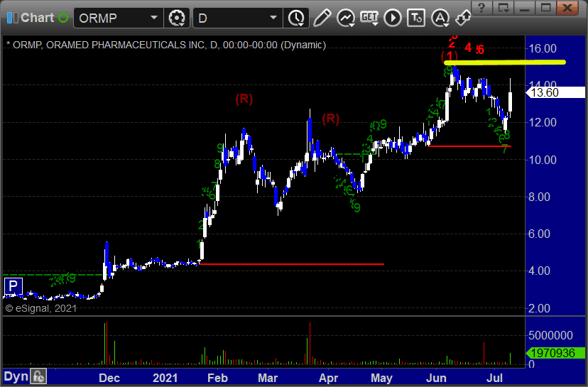Expand the ORMP symbol dropdown
The width and height of the screenshot is (588, 387).
(154, 18)
